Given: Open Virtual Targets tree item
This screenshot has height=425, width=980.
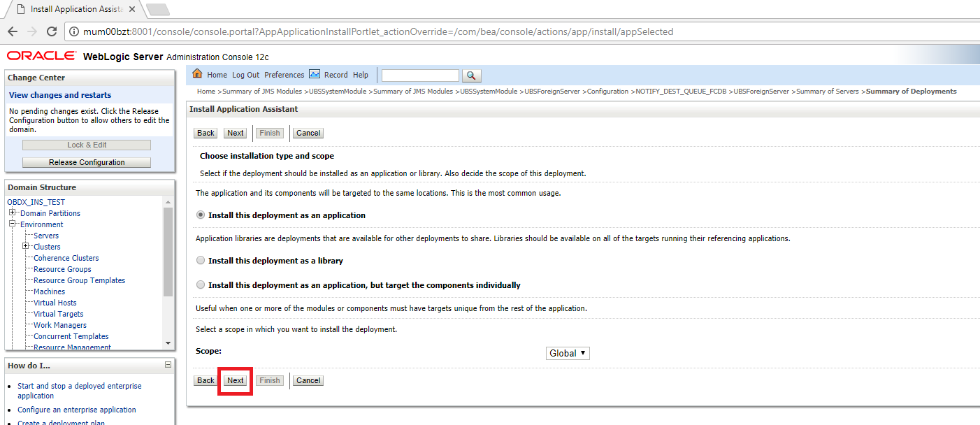Looking at the screenshot, I should tap(59, 314).
